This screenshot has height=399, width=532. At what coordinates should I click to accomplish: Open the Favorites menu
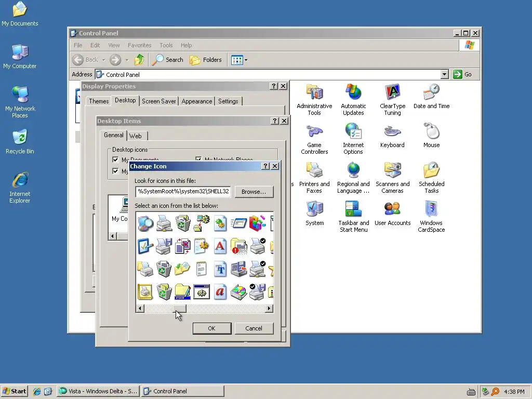coord(139,45)
